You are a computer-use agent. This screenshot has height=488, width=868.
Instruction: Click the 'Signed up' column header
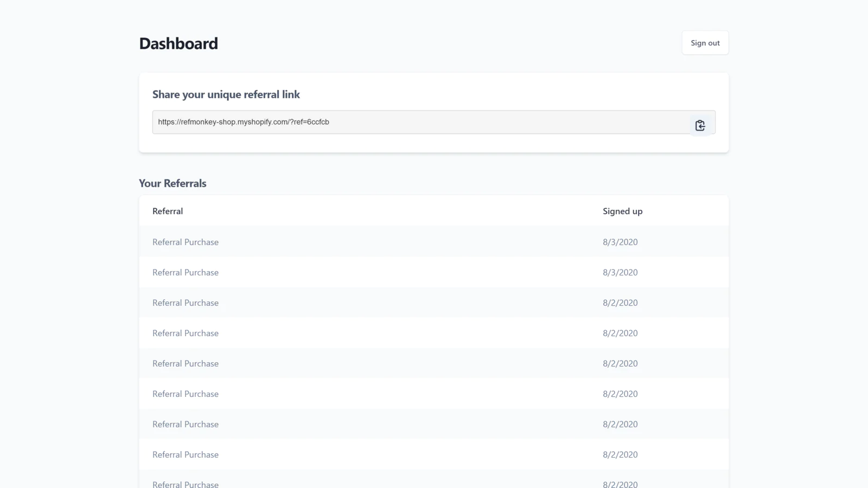click(x=622, y=211)
